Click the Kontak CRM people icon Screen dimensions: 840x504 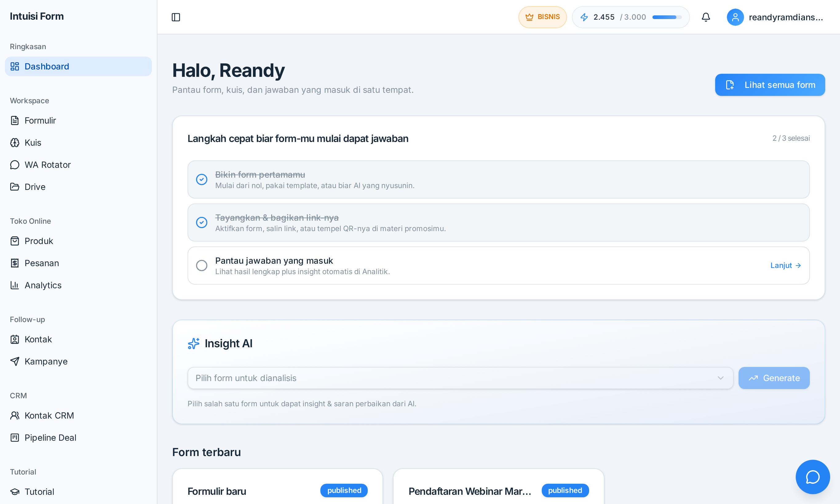(15, 416)
